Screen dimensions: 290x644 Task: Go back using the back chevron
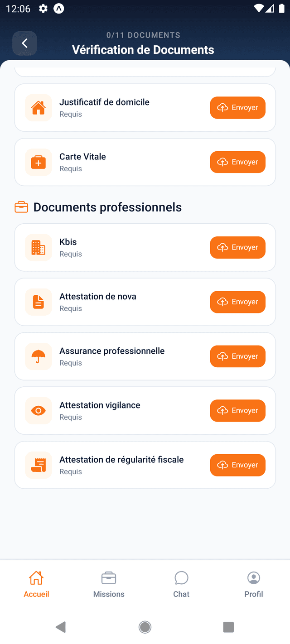[24, 43]
